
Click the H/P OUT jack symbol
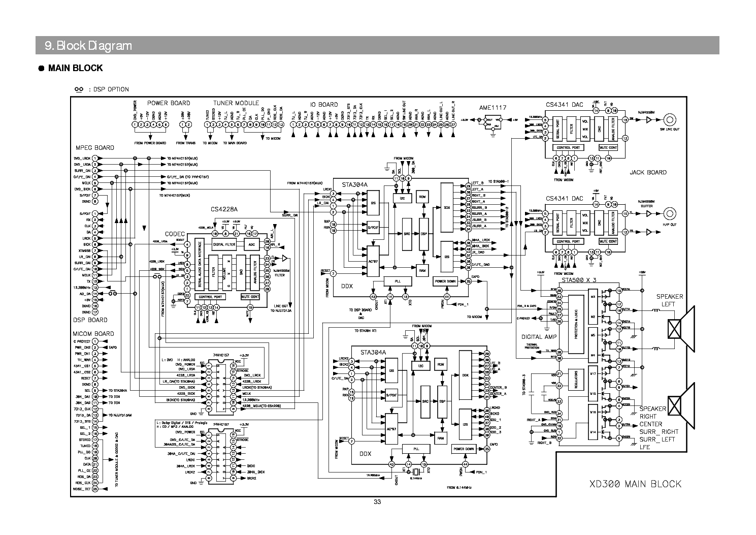pos(670,214)
